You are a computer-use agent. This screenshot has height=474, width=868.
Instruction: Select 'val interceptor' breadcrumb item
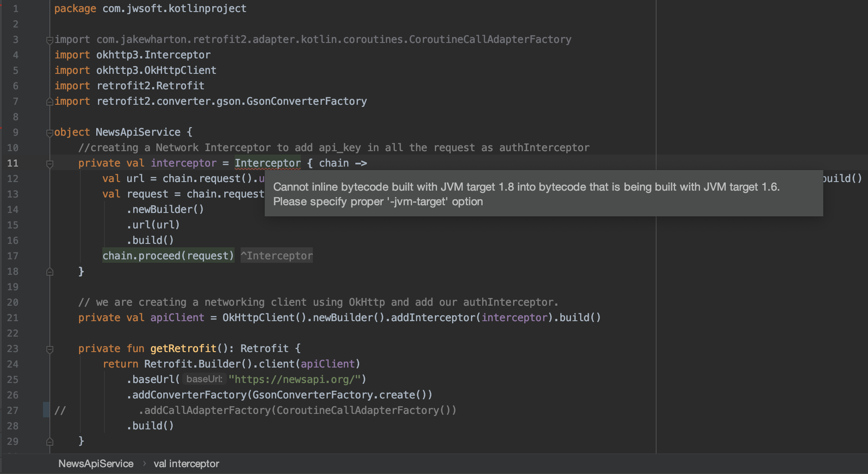tap(186, 464)
